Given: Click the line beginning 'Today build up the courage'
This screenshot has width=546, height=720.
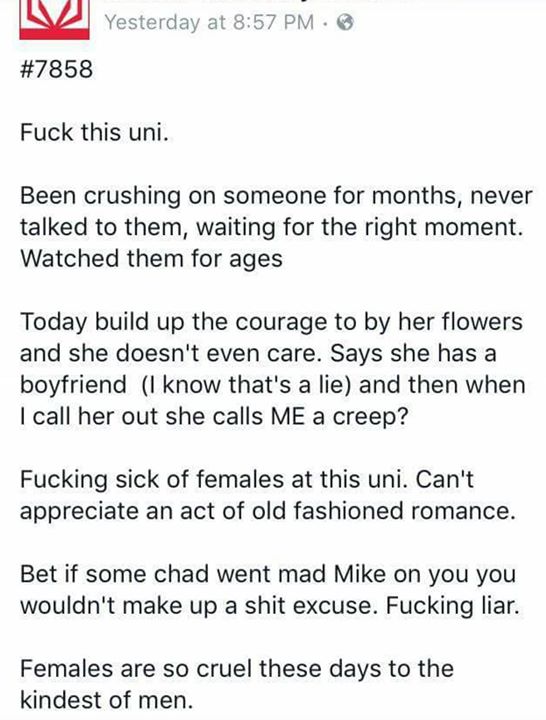Looking at the screenshot, I should point(271,322).
